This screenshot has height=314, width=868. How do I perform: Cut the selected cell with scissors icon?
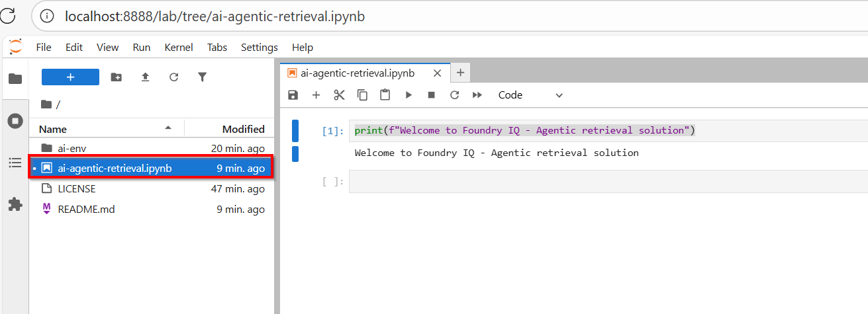click(x=340, y=95)
